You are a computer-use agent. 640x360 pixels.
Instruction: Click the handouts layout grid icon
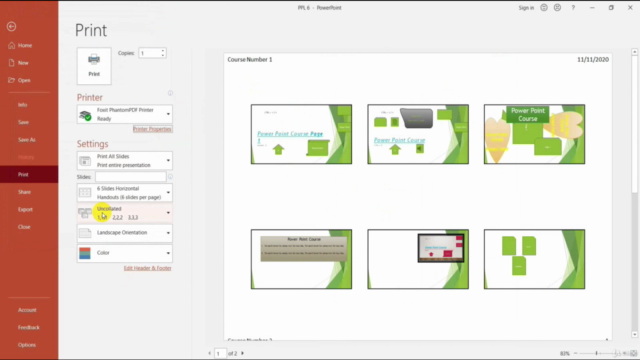(85, 193)
